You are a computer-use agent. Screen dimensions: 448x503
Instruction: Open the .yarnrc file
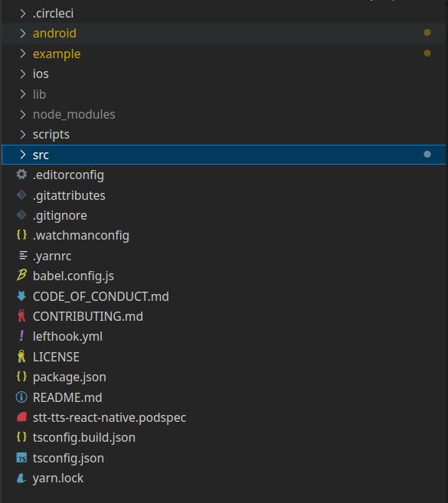[x=52, y=256]
